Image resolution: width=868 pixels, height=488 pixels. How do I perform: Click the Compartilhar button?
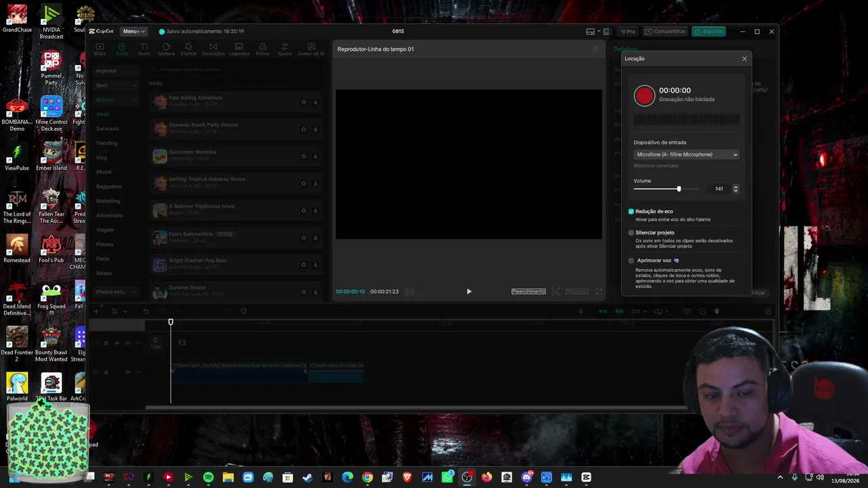[665, 31]
